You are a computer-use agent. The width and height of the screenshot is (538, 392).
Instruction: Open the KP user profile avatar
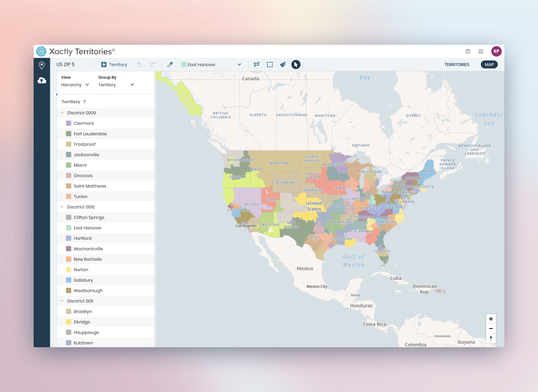click(x=496, y=51)
